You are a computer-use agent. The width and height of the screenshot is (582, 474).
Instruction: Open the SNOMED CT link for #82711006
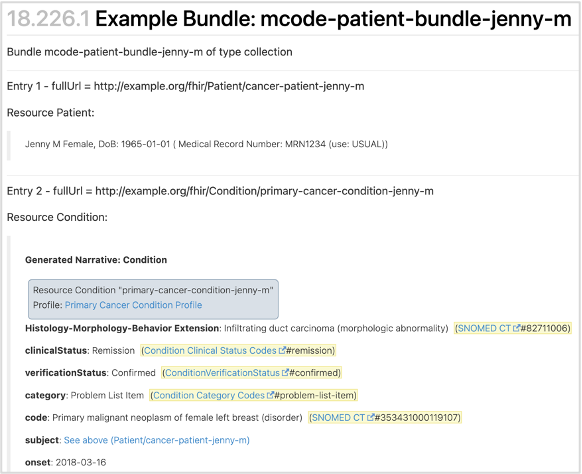pyautogui.click(x=484, y=328)
